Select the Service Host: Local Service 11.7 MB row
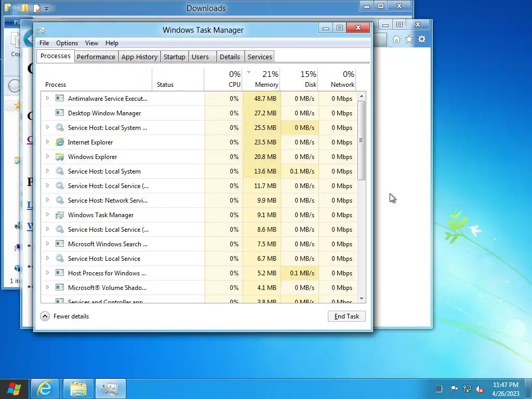The image size is (532, 399). (199, 186)
